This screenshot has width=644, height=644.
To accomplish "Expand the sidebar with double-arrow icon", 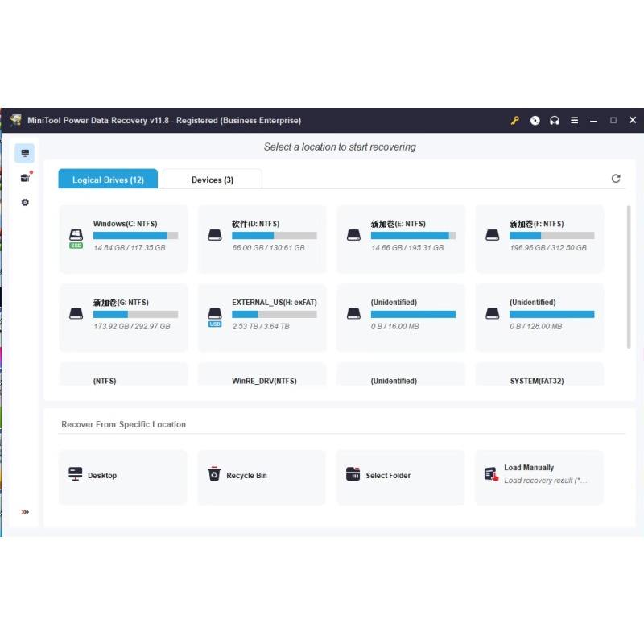I will pos(25,512).
